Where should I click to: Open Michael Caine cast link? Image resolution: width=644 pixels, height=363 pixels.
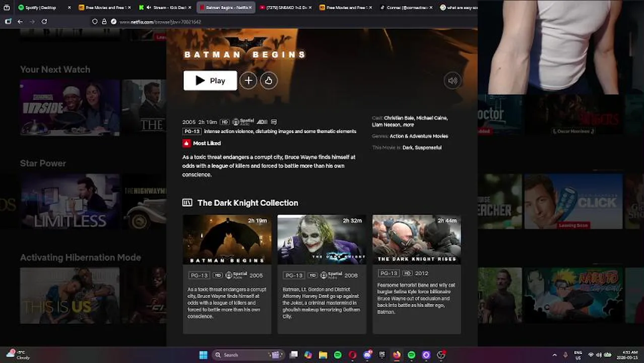click(x=431, y=118)
